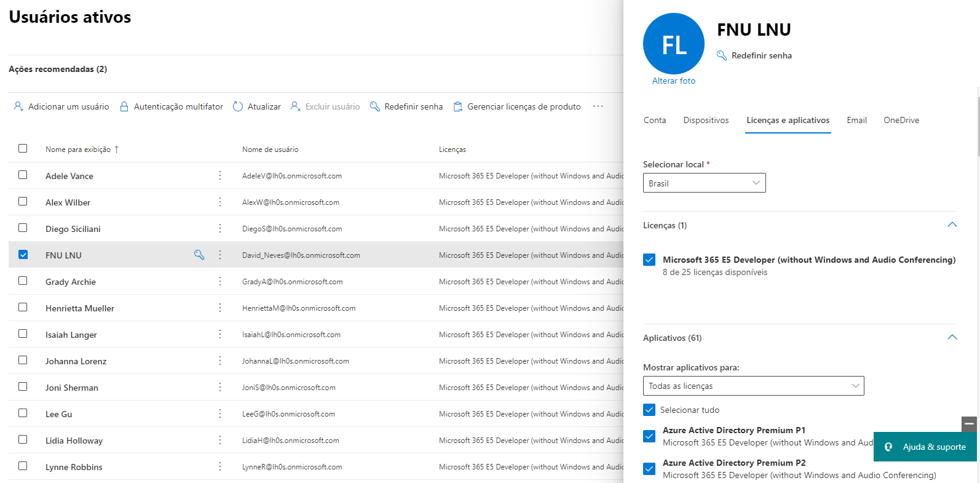Screen dimensions: 980x483
Task: Open more options for FNU LNU row
Action: [x=220, y=255]
